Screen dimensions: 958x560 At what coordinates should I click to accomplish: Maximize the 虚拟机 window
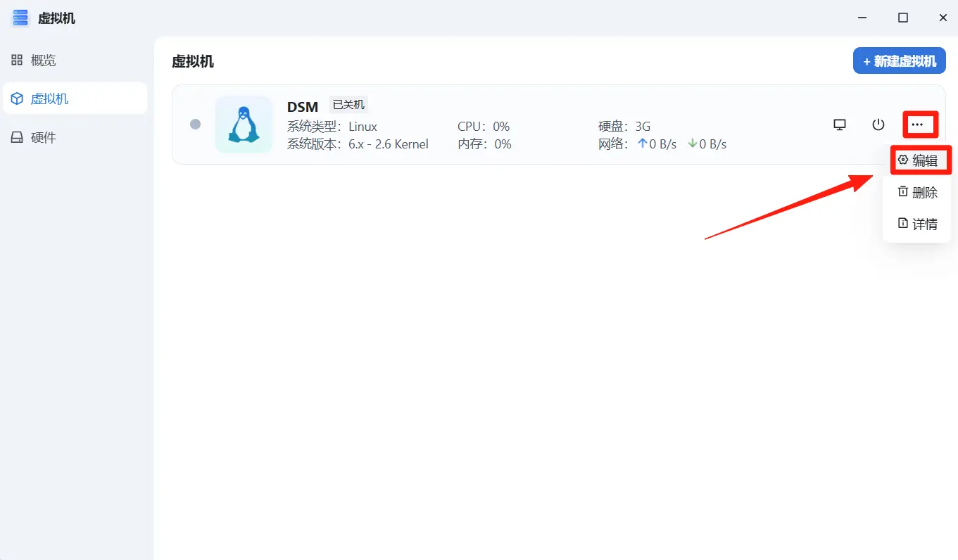(902, 18)
